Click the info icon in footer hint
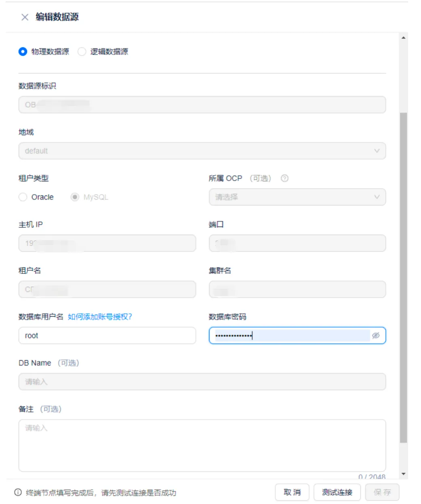The height and width of the screenshot is (504, 421). pos(18,492)
